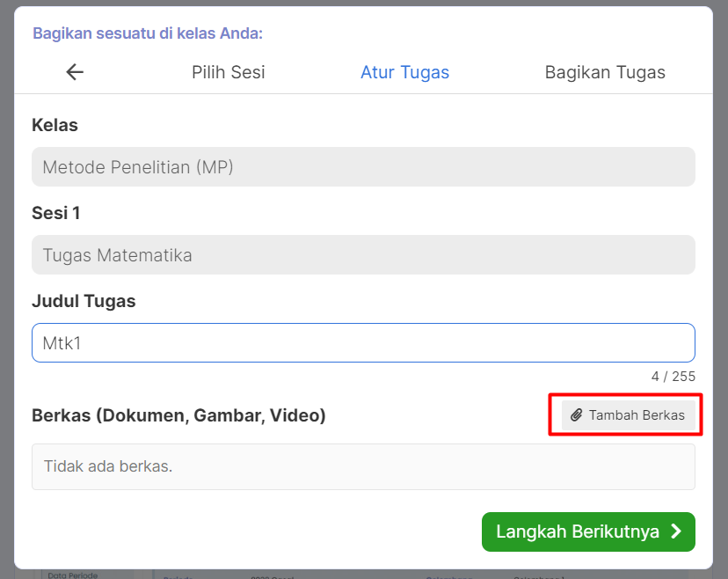The width and height of the screenshot is (728, 579).
Task: Select the Atur Tugas tab
Action: coord(404,72)
